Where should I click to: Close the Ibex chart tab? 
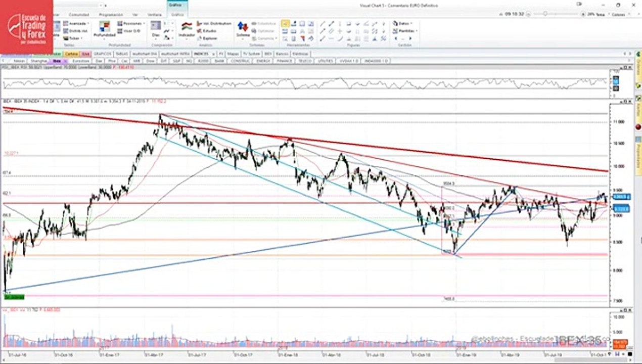click(x=65, y=61)
